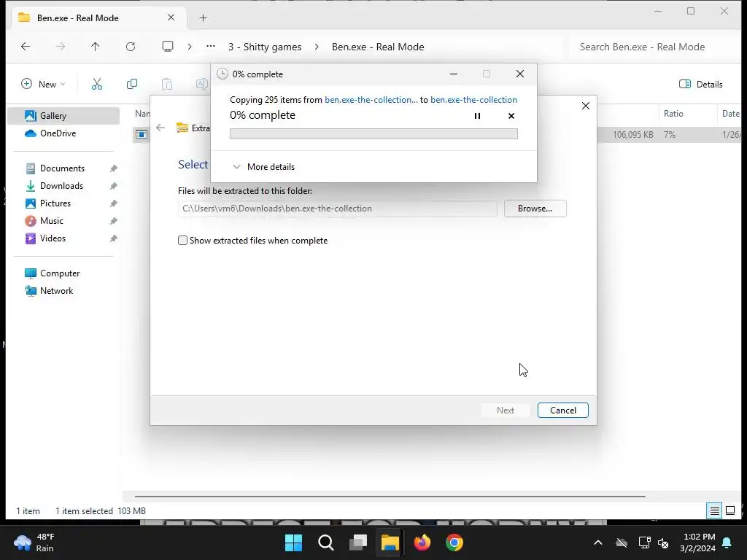Open Gallery in the sidebar
Image resolution: width=747 pixels, height=560 pixels.
(x=63, y=116)
